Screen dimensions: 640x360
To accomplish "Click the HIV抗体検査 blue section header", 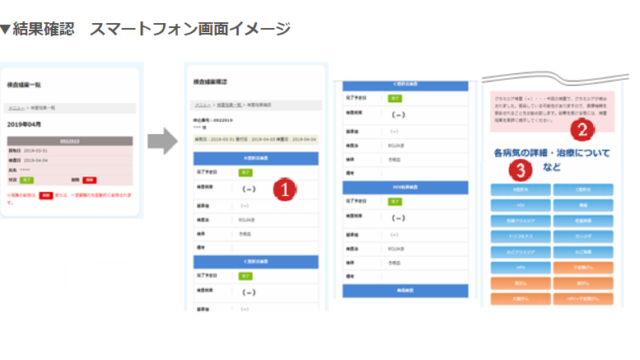I will (x=405, y=187).
